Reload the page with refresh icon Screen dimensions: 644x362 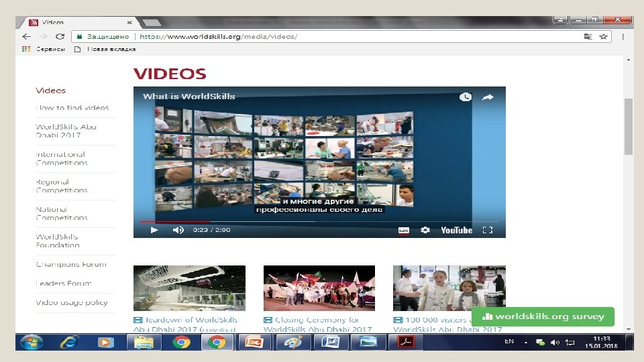click(60, 36)
